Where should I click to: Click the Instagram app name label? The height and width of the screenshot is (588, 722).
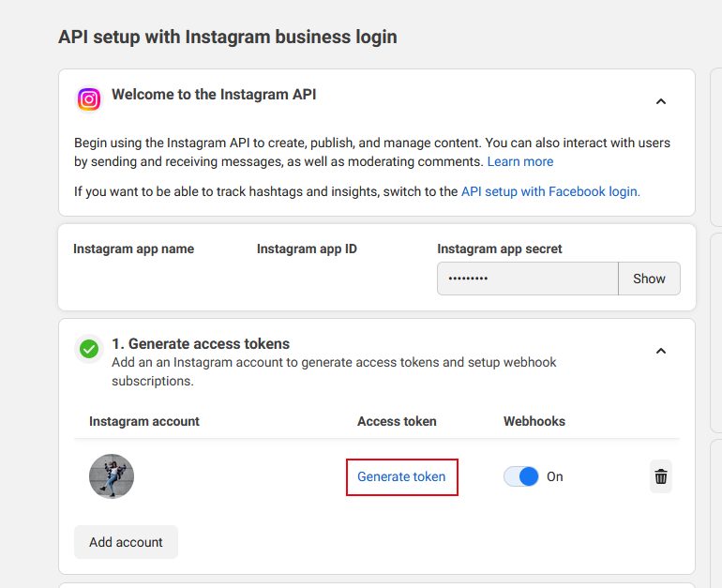coord(133,249)
